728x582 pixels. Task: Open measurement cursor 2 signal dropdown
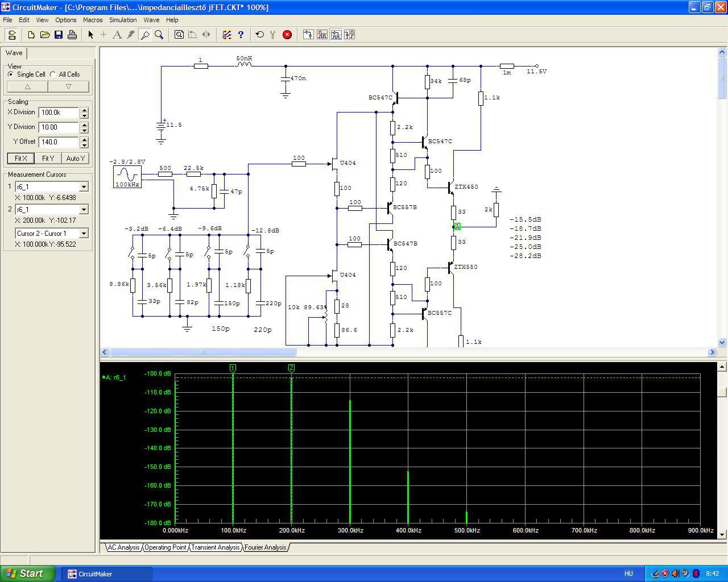(x=84, y=210)
